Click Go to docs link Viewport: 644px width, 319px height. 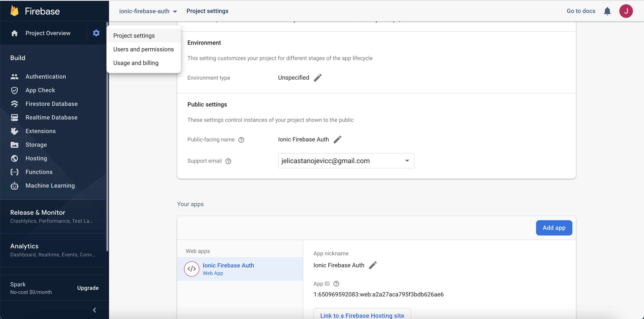pos(581,11)
